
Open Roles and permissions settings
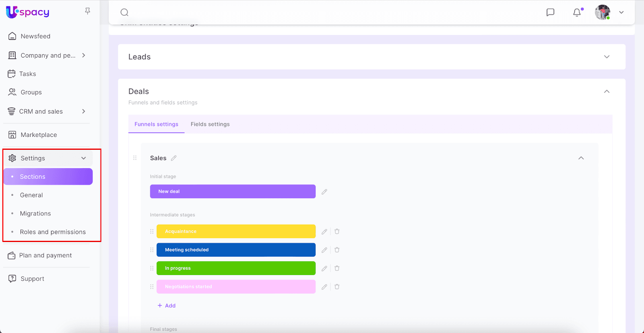coord(53,232)
